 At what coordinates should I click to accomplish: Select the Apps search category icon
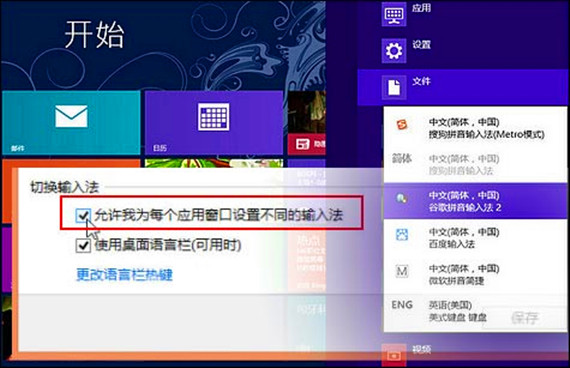(x=394, y=14)
